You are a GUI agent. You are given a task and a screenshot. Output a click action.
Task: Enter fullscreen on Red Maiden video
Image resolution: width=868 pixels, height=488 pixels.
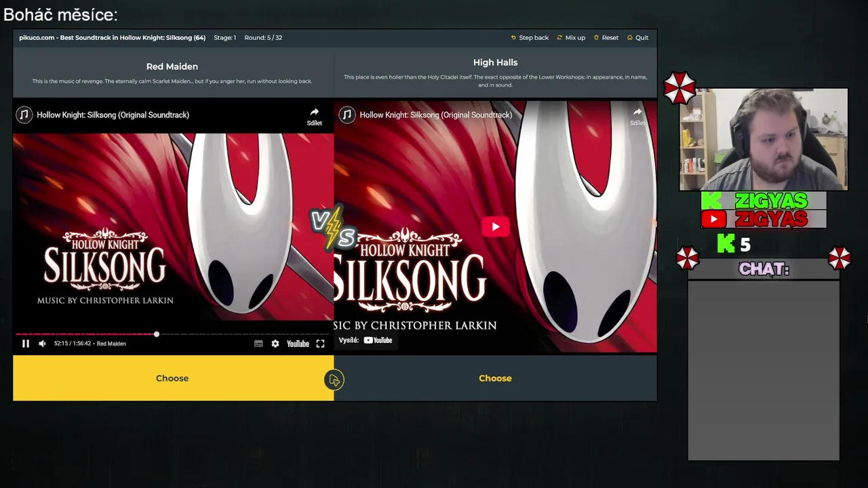pyautogui.click(x=320, y=344)
